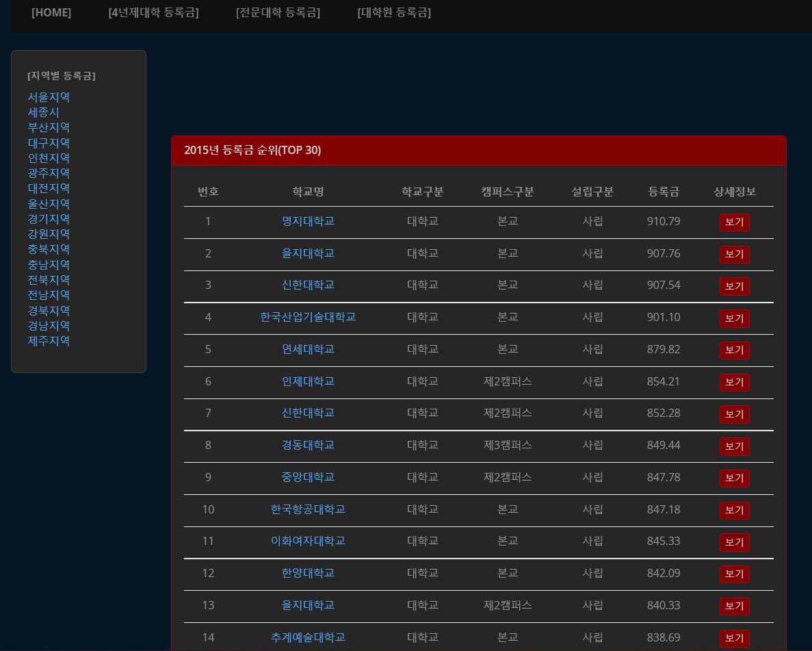Click 보기 button for 한국산업기술대학교

[x=734, y=318]
